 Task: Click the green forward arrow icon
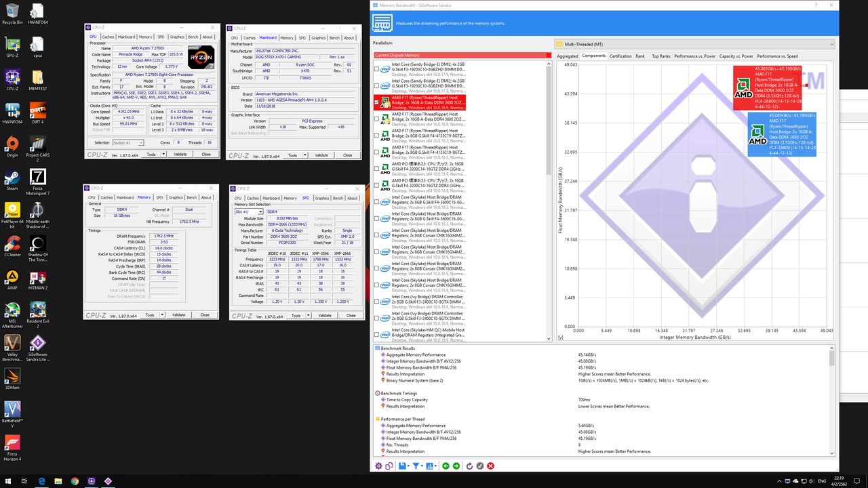point(456,466)
